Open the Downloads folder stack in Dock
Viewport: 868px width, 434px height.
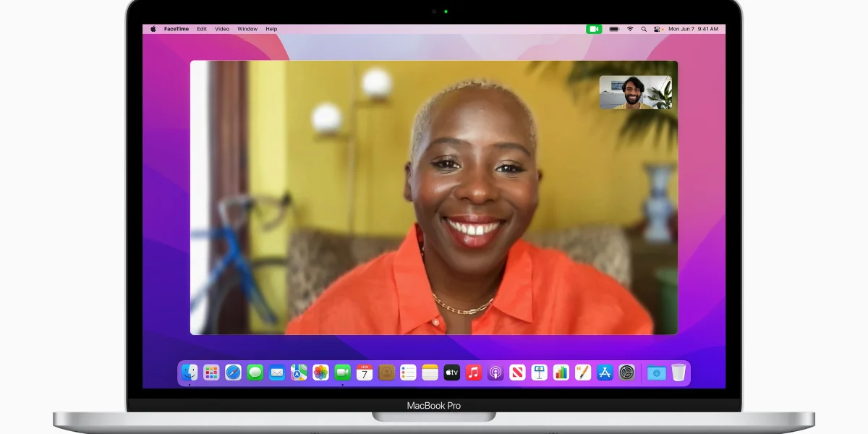(x=656, y=373)
